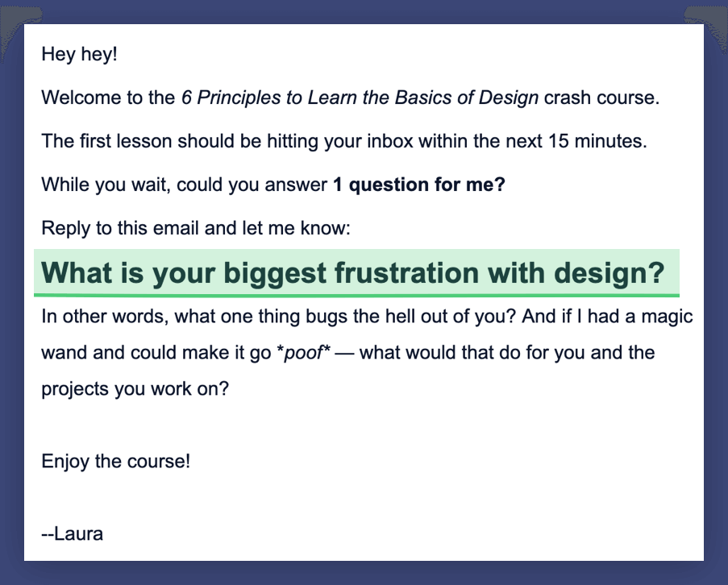Viewport: 728px width, 585px height.
Task: Click the italic course title text
Action: click(360, 97)
